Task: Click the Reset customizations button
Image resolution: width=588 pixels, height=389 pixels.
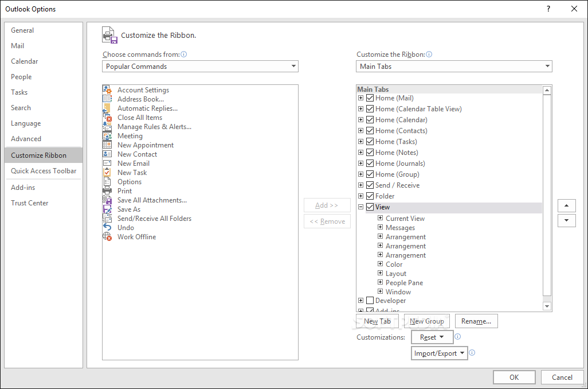Action: point(432,337)
